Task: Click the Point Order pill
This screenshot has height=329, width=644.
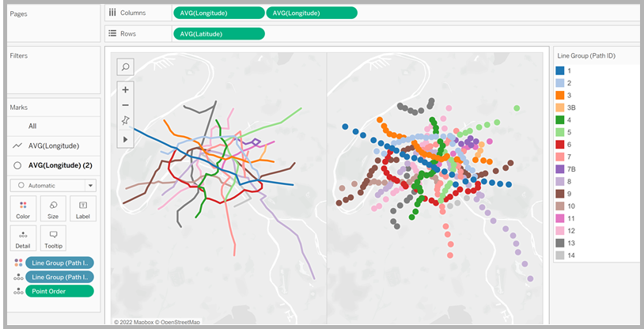Action: tap(59, 291)
